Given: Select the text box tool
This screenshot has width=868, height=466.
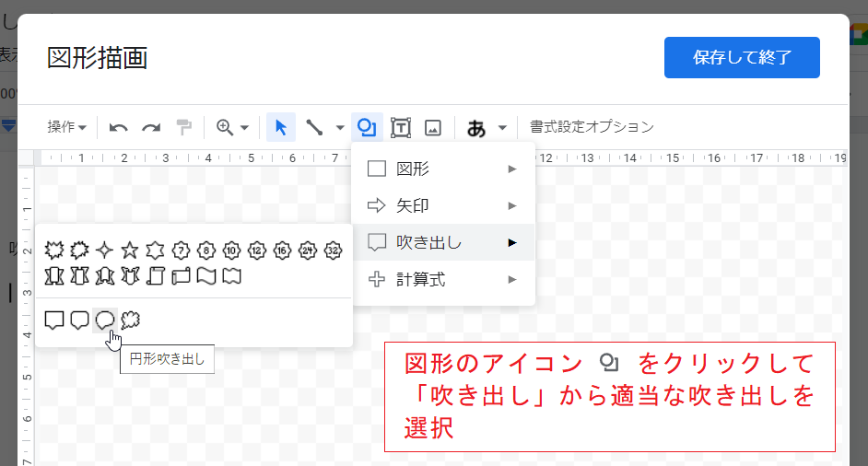Looking at the screenshot, I should pos(400,127).
